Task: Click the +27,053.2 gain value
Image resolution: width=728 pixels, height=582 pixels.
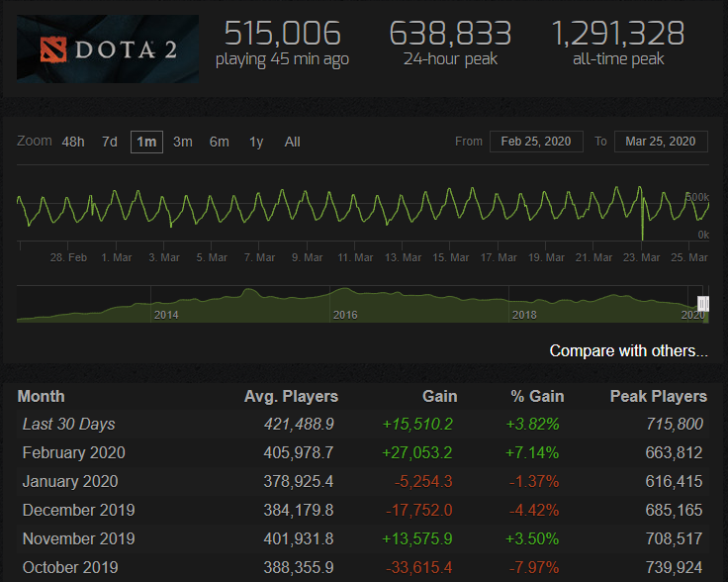Action: (x=417, y=453)
